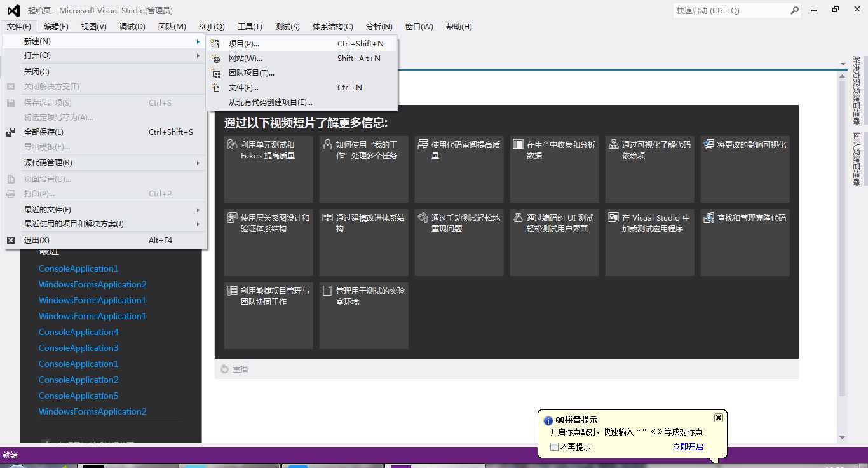Click the replay icon next to 重播
Screen dimensions: 868x468
point(224,369)
